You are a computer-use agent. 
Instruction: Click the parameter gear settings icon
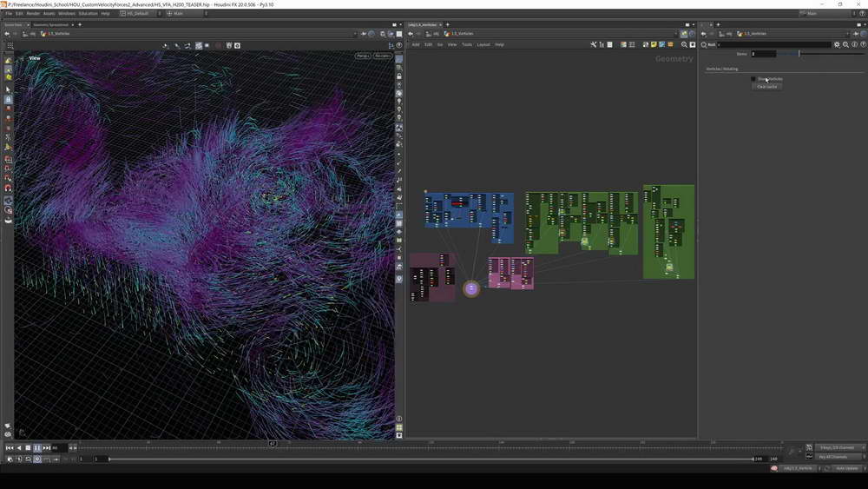pyautogui.click(x=837, y=44)
